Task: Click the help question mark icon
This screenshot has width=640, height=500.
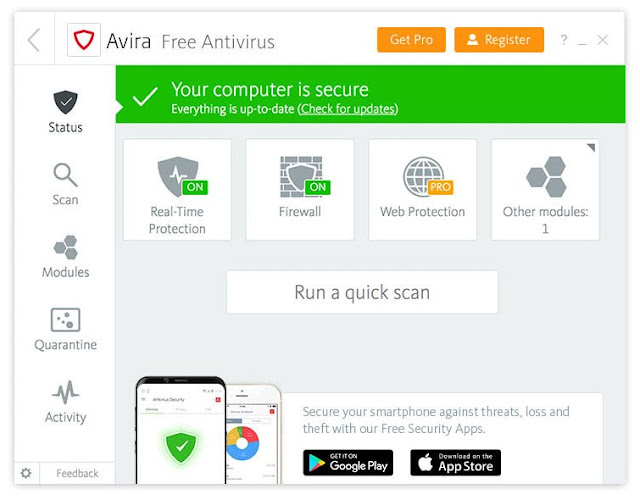Action: (564, 40)
